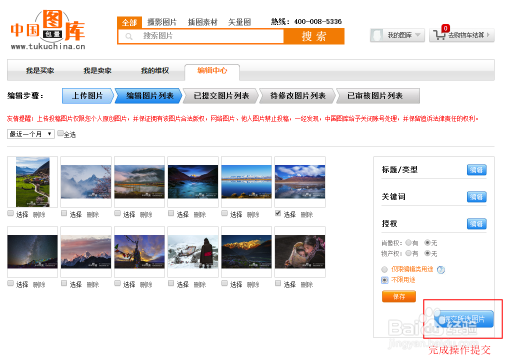Image resolution: width=507 pixels, height=362 pixels.
Task: Open the Milky Way night sky thumbnail
Action: coord(33,252)
